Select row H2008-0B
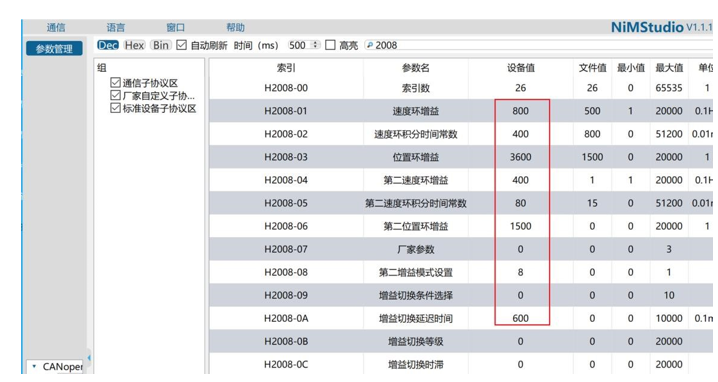 pos(461,341)
